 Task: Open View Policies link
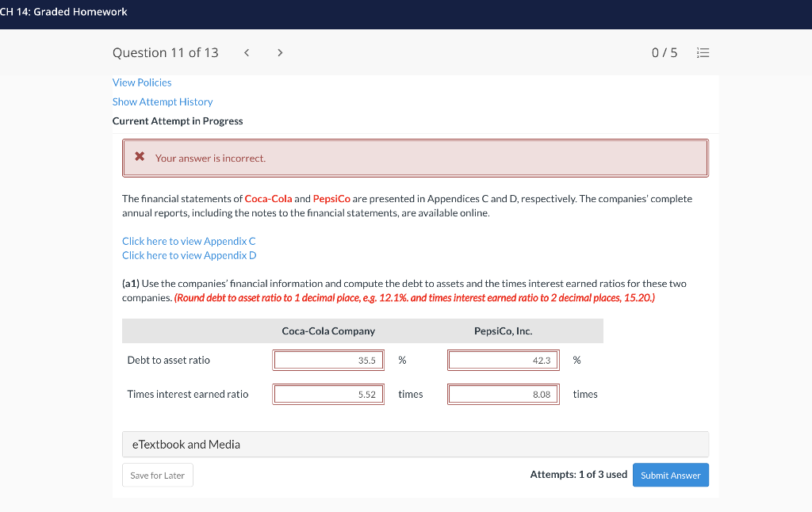pyautogui.click(x=142, y=82)
